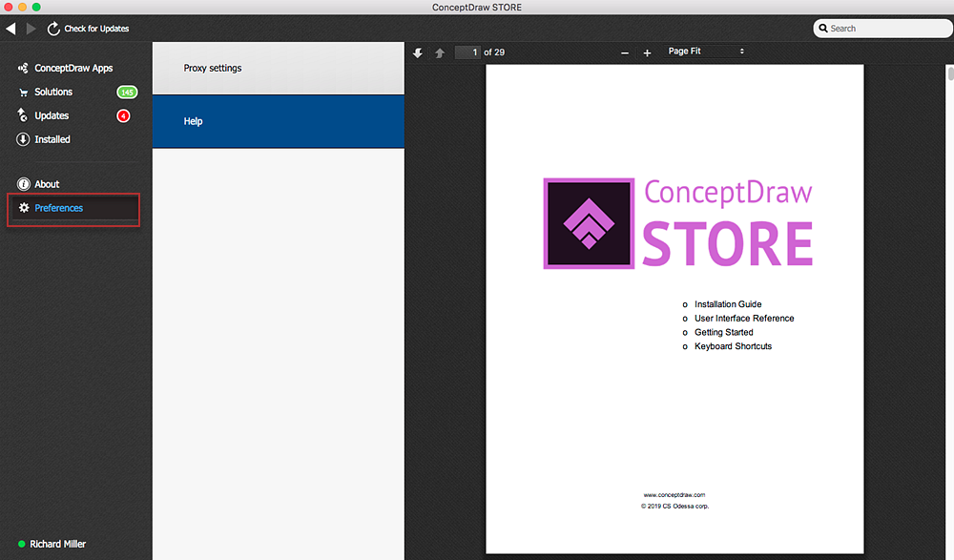Viewport: 954px width, 560px height.
Task: Go back with the left arrow
Action: tap(10, 29)
